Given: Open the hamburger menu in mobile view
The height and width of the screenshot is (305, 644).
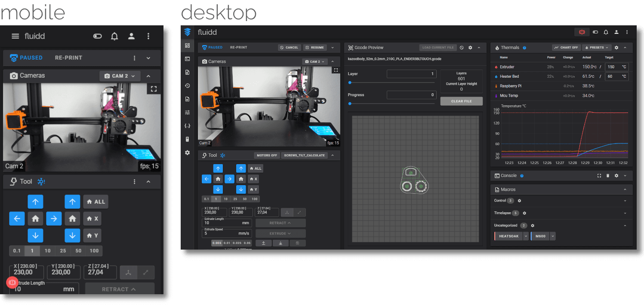Looking at the screenshot, I should (15, 36).
